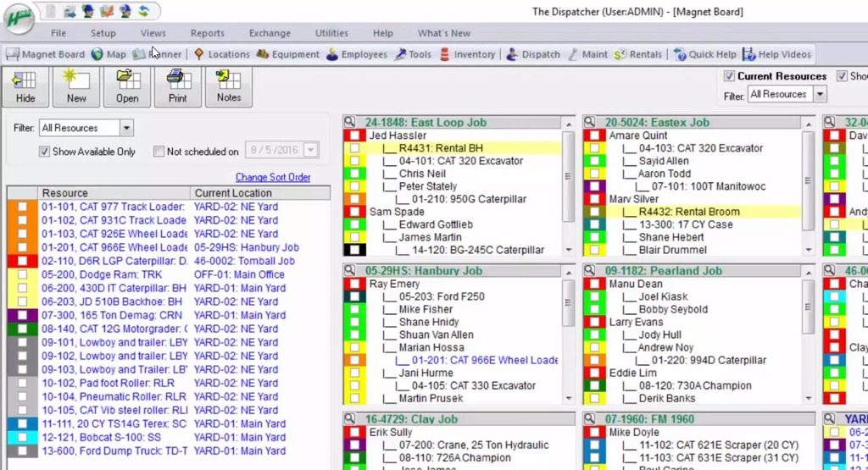
Task: Open the Notes icon
Action: coord(229,87)
